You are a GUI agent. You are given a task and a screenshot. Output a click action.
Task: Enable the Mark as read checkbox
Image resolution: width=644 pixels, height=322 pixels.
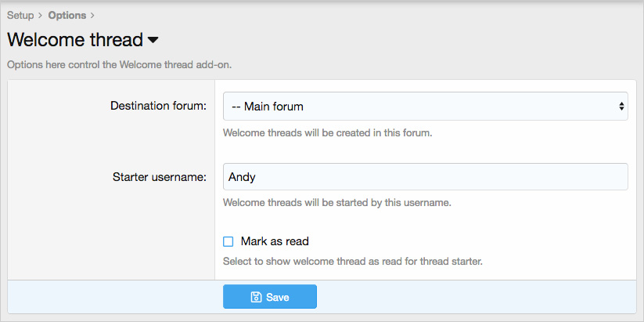(x=228, y=241)
